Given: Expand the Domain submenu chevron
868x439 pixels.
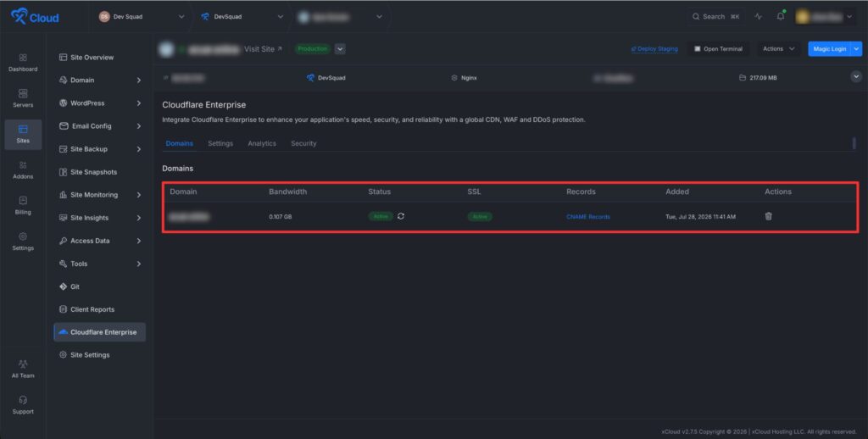Looking at the screenshot, I should [x=138, y=81].
